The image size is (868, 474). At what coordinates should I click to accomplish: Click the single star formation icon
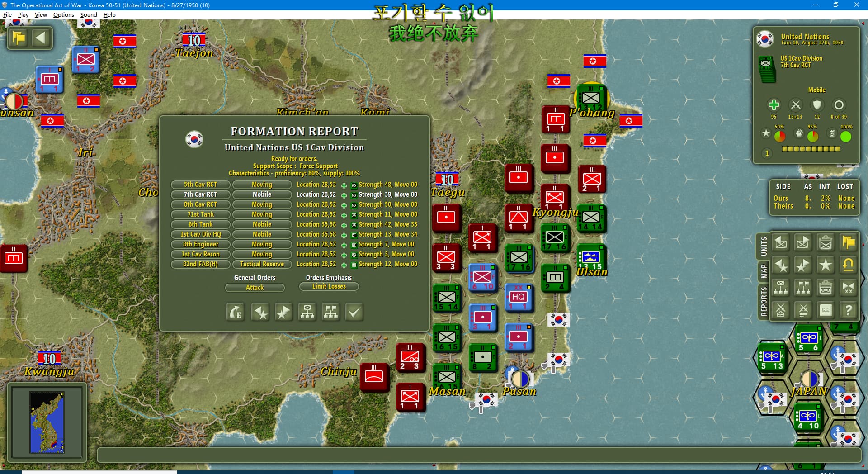(x=826, y=265)
